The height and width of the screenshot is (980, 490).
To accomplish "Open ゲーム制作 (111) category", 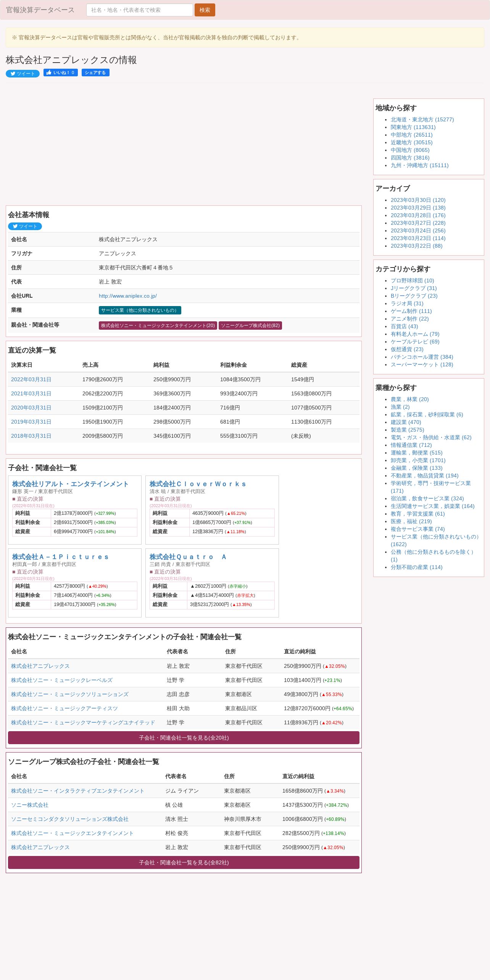I will pyautogui.click(x=411, y=311).
